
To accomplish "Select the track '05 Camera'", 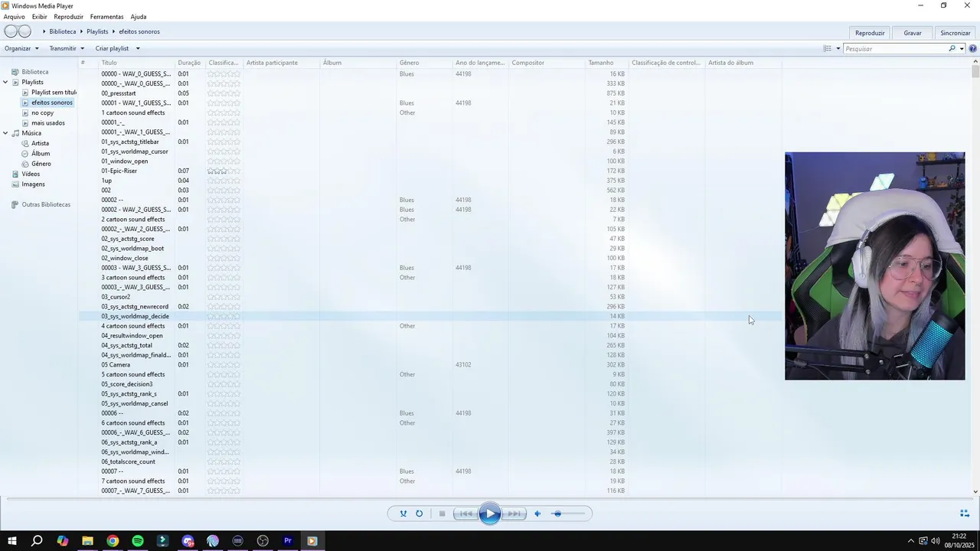I will 430,365.
